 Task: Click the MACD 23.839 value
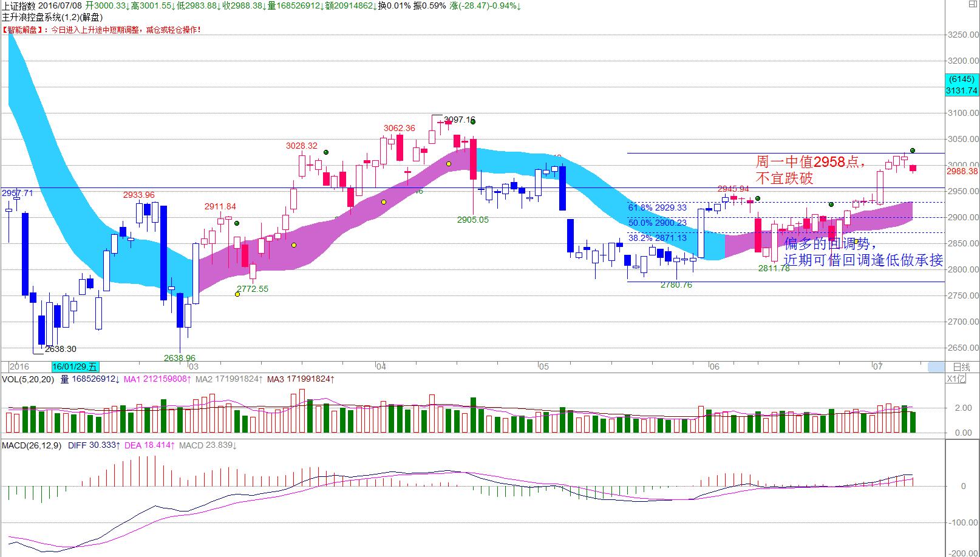point(207,446)
